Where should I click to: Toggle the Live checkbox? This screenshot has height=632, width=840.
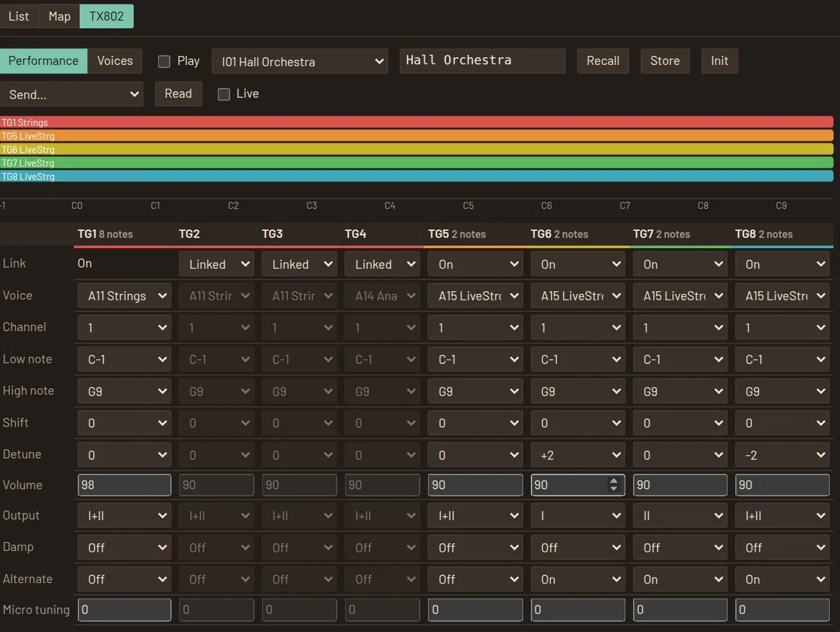[224, 94]
